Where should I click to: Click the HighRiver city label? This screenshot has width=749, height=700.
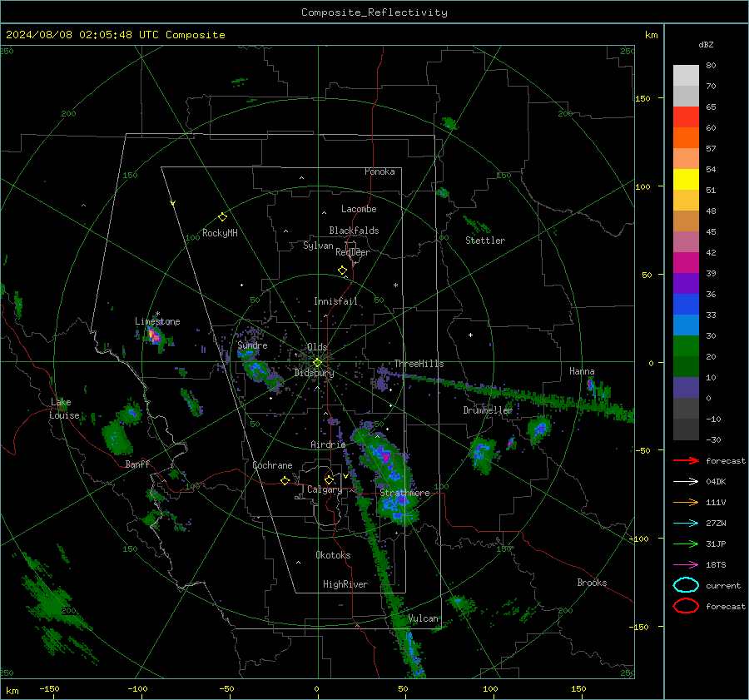tap(345, 584)
